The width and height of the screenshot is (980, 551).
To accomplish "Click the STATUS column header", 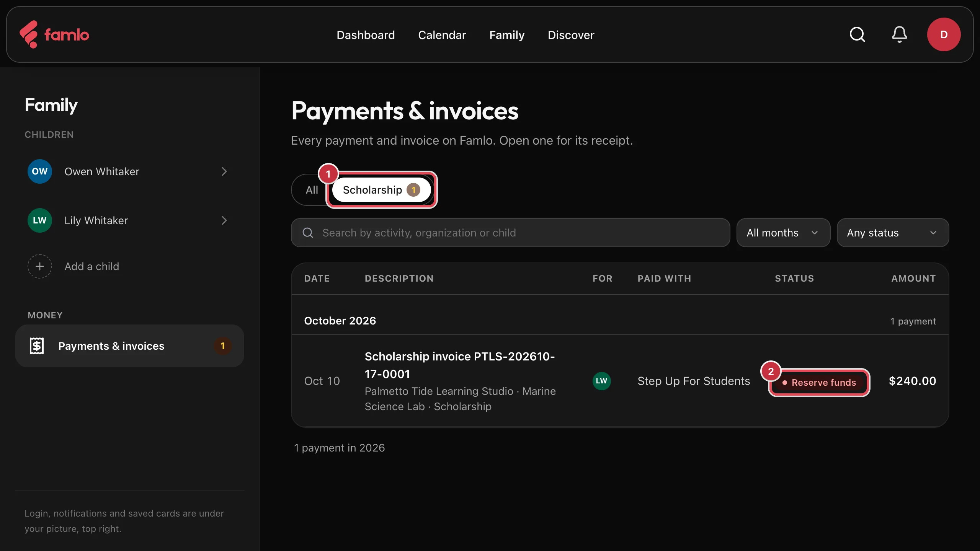I will (794, 279).
